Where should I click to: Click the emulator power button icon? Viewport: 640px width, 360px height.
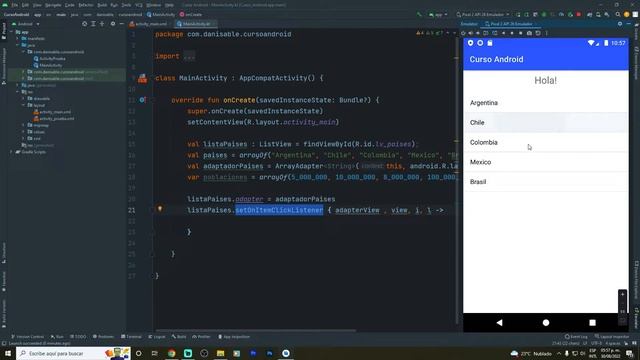463,33
